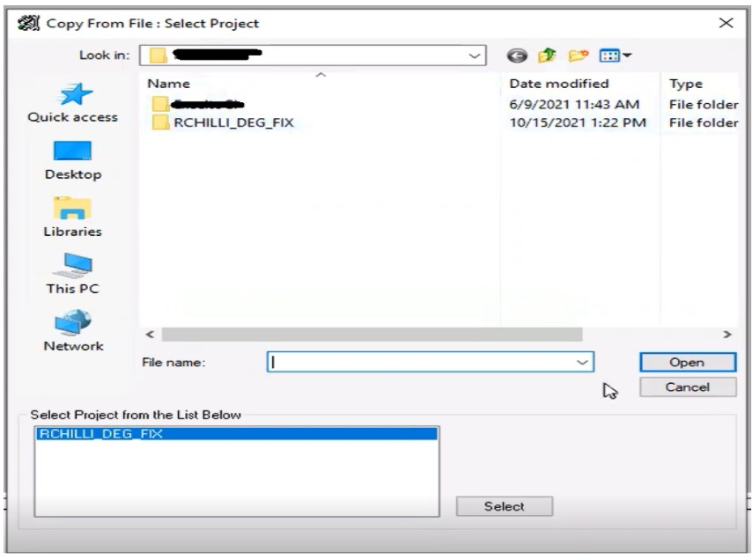Expand the Look in folder dropdown

pos(474,55)
